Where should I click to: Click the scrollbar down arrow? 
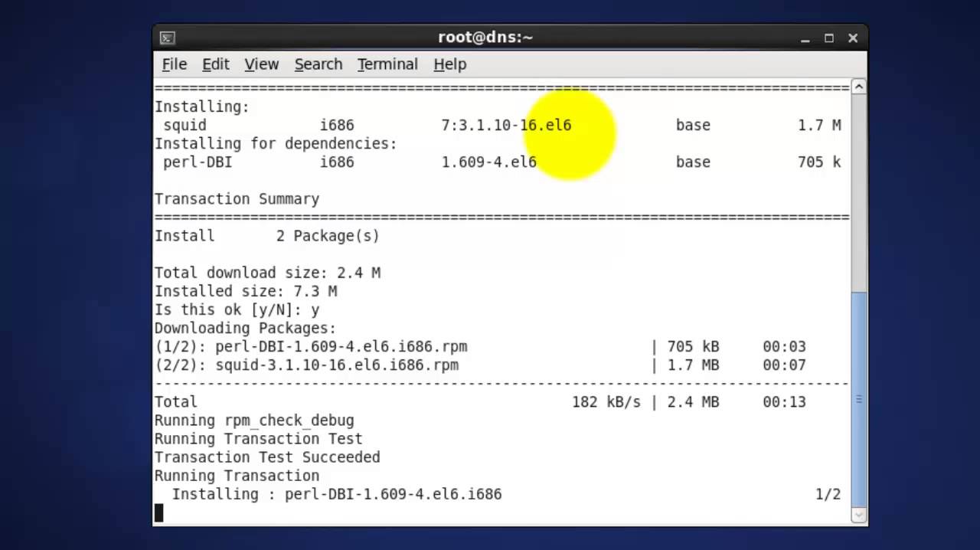pyautogui.click(x=859, y=515)
